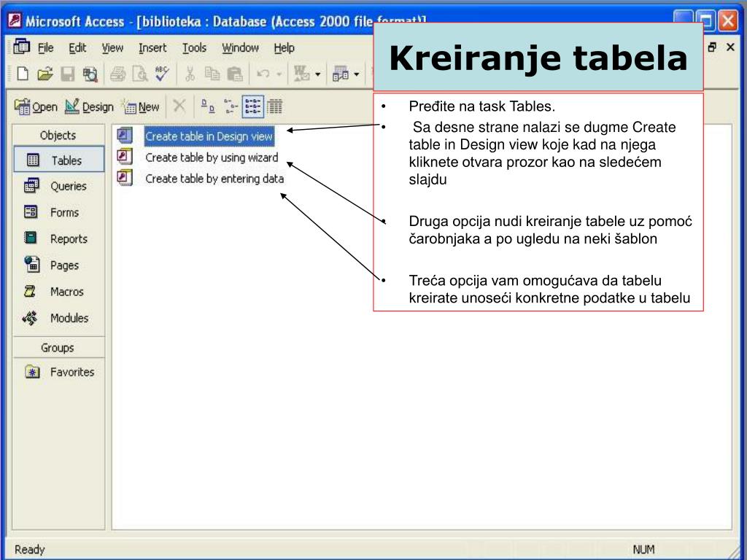747x560 pixels.
Task: Run the ABC Spelling check icon
Action: (x=162, y=73)
